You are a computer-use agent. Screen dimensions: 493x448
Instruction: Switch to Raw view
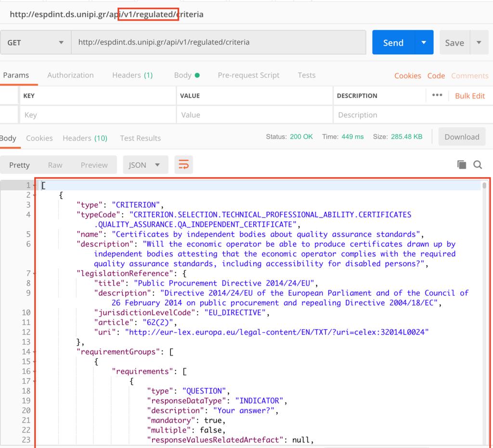[x=55, y=165]
